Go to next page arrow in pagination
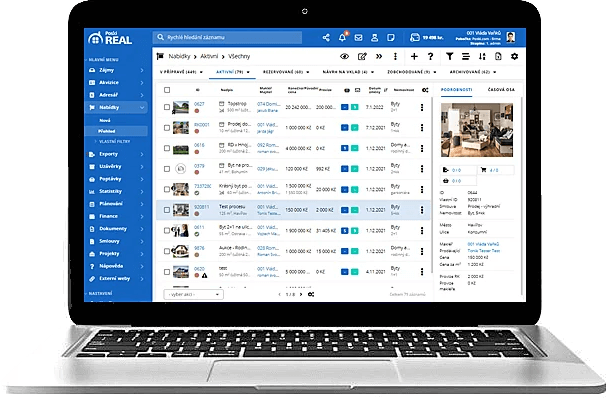 pyautogui.click(x=301, y=294)
